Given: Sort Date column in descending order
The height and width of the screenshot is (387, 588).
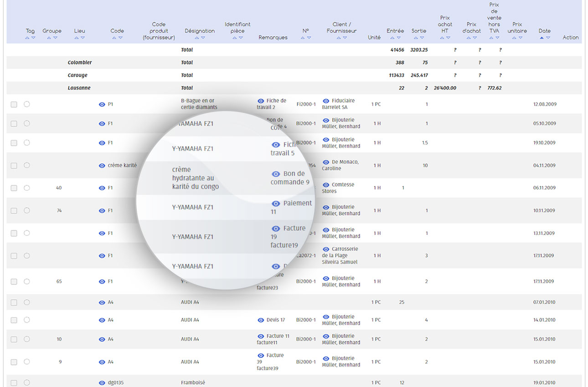Looking at the screenshot, I should tap(548, 38).
